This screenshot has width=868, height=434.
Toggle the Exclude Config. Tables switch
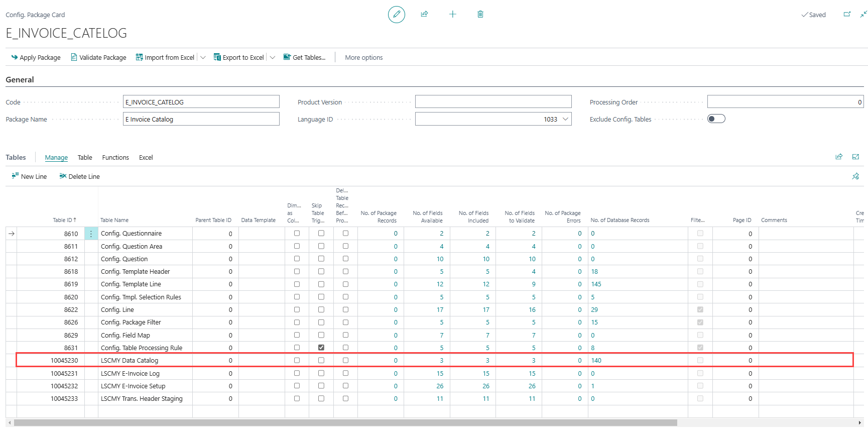coord(716,119)
